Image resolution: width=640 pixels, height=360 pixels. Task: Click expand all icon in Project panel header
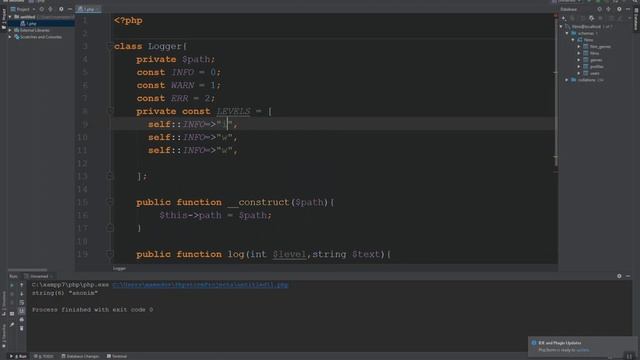click(x=50, y=9)
